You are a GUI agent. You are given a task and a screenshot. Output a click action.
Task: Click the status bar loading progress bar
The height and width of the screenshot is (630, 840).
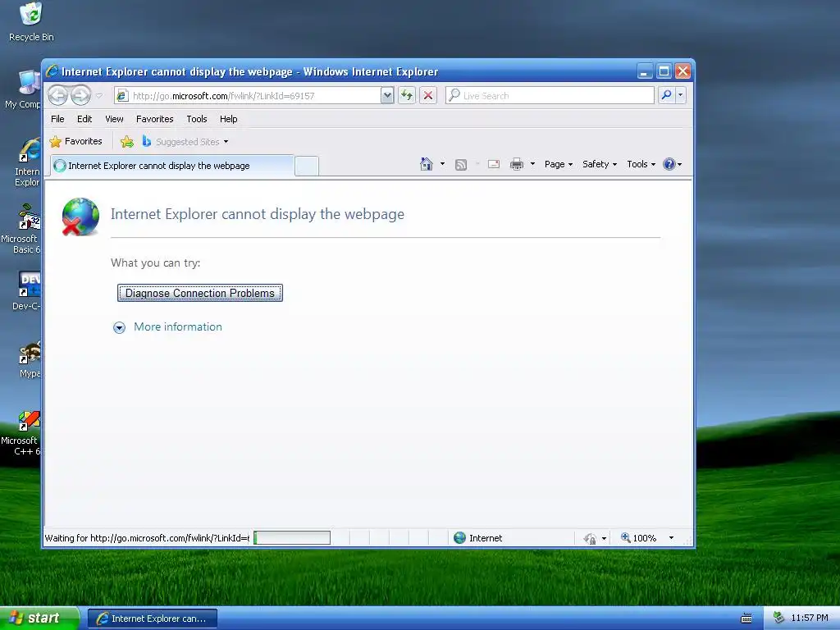292,538
